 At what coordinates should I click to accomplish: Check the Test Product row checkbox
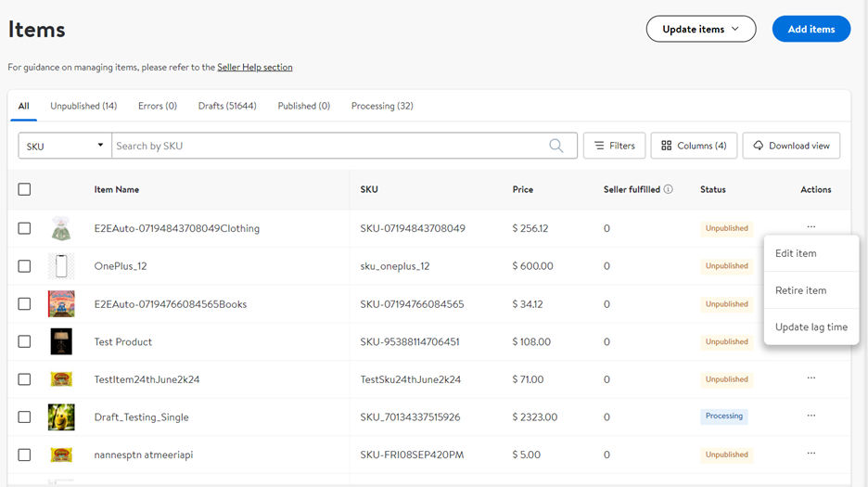click(x=24, y=341)
